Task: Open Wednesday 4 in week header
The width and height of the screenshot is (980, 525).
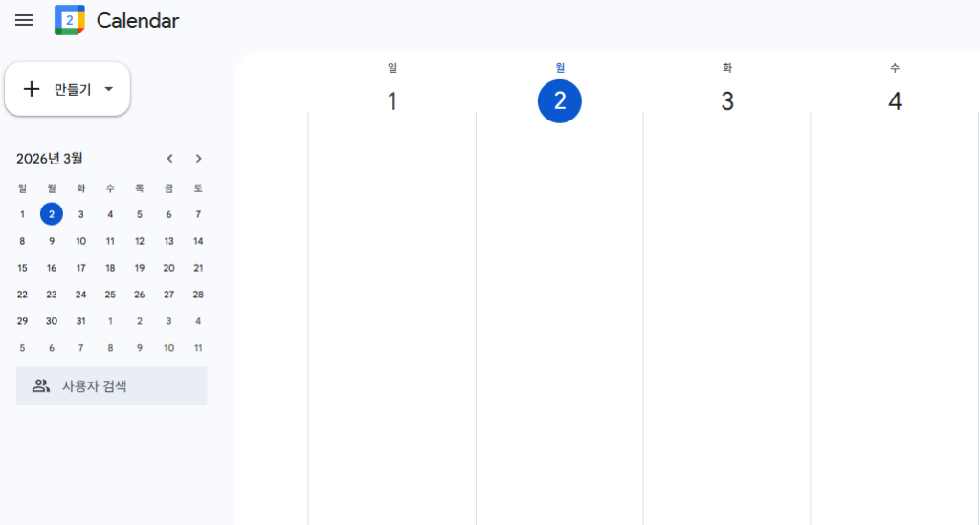Action: pyautogui.click(x=894, y=101)
